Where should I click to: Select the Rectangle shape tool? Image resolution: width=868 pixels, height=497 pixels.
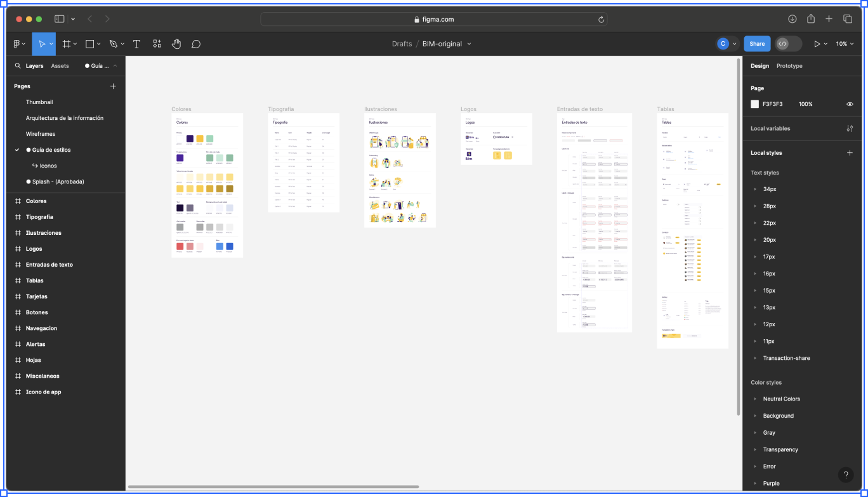point(89,44)
